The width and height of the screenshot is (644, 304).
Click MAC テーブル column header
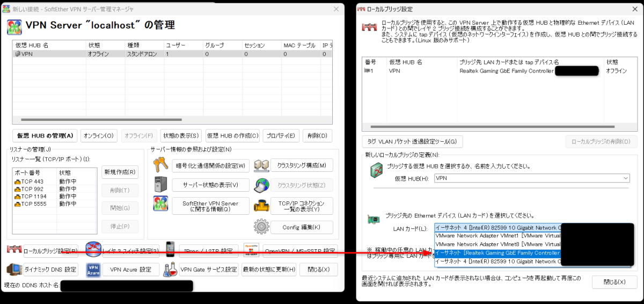click(300, 46)
